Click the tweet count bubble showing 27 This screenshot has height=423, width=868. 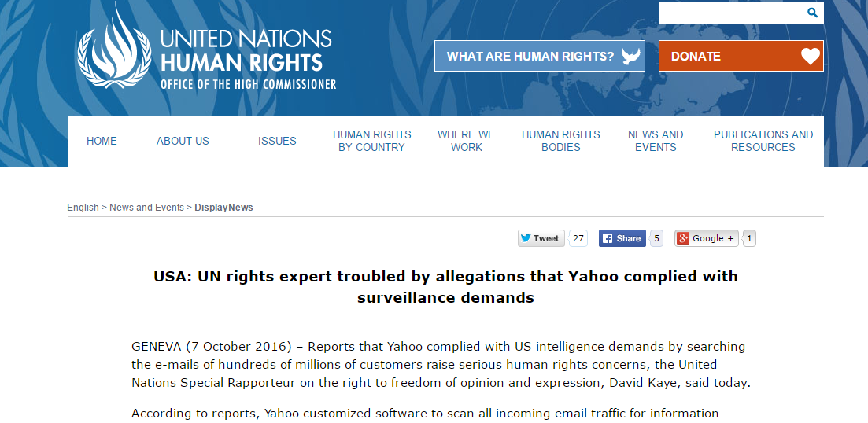[x=578, y=238]
